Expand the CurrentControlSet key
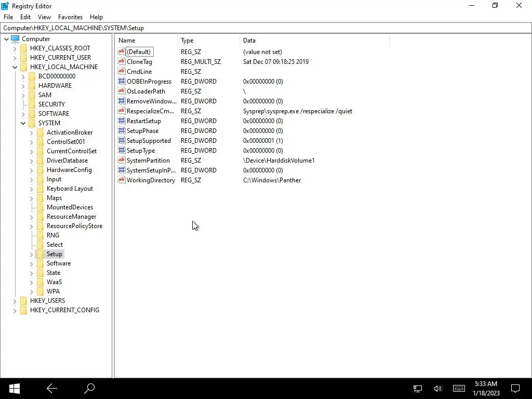The width and height of the screenshot is (532, 399). pyautogui.click(x=32, y=151)
